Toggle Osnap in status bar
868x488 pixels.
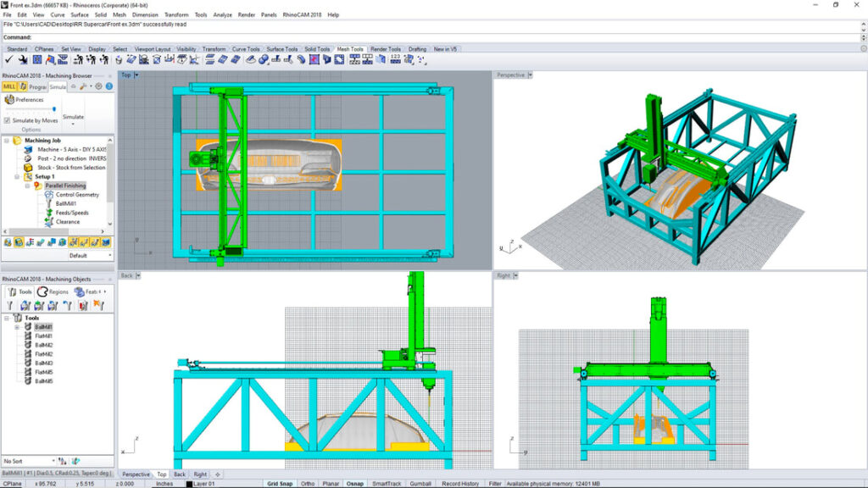[356, 484]
